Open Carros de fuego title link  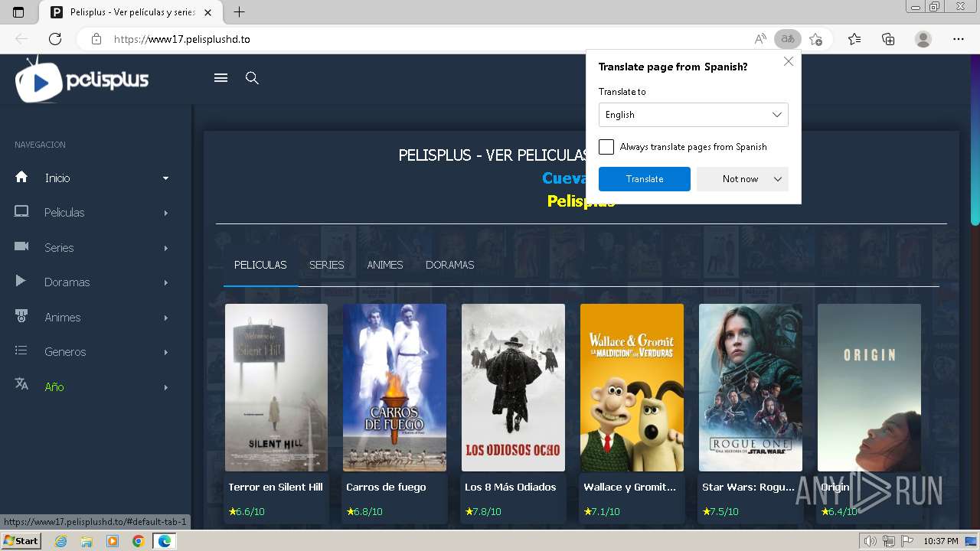[386, 487]
